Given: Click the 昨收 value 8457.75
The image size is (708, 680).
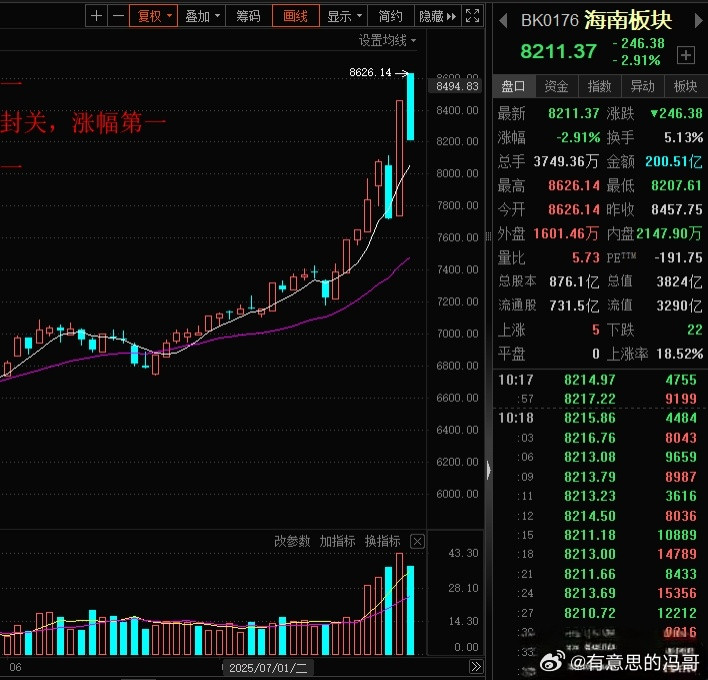Looking at the screenshot, I should (x=676, y=209).
